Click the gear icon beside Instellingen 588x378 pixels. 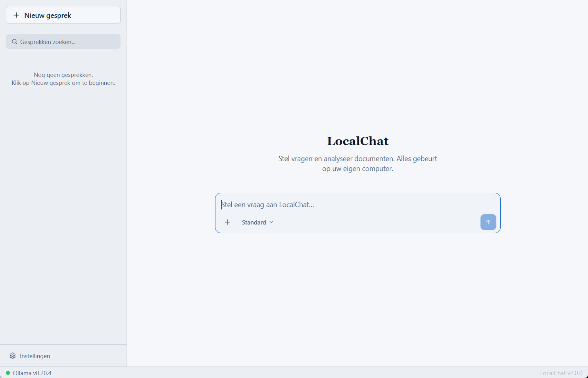pos(13,356)
